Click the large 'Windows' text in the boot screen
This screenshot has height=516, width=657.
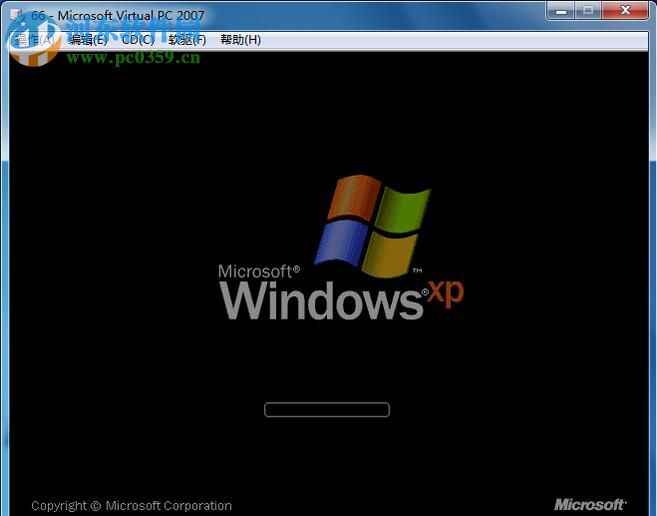321,301
